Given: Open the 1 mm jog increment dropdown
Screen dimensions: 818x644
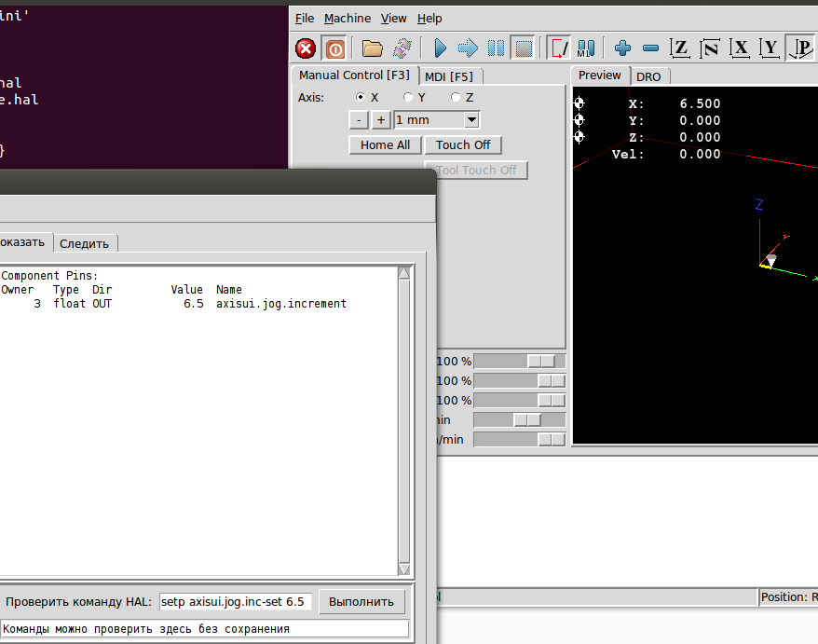Looking at the screenshot, I should click(x=471, y=120).
